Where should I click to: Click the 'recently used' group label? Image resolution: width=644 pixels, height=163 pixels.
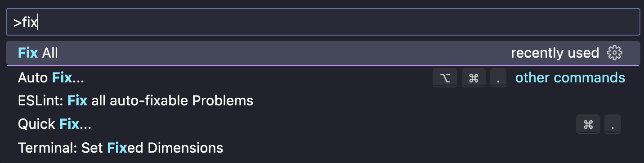click(555, 53)
